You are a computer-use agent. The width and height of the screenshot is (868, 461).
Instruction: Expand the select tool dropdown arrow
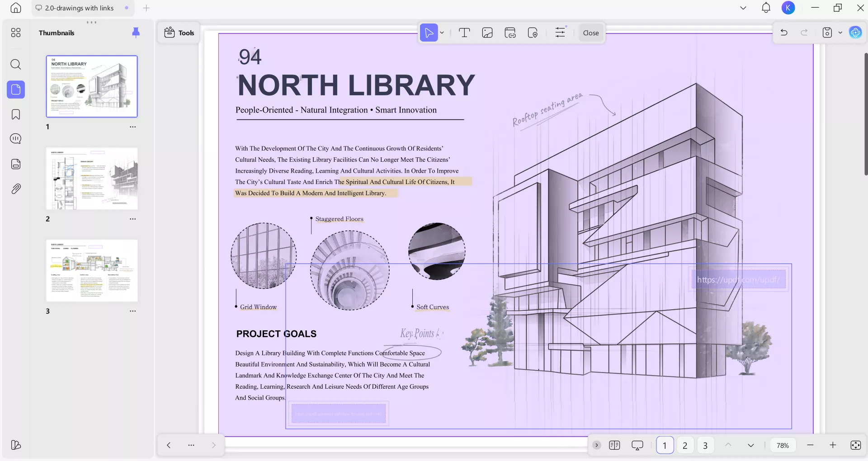point(442,33)
